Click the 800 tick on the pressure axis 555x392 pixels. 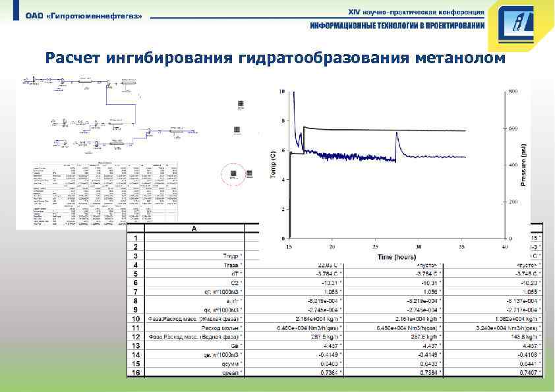513,92
